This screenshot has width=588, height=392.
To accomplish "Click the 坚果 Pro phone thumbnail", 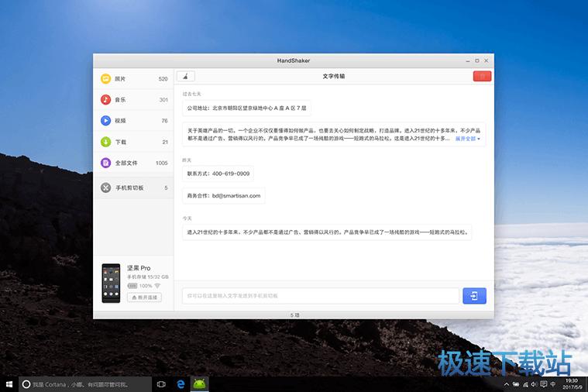I will pos(112,283).
